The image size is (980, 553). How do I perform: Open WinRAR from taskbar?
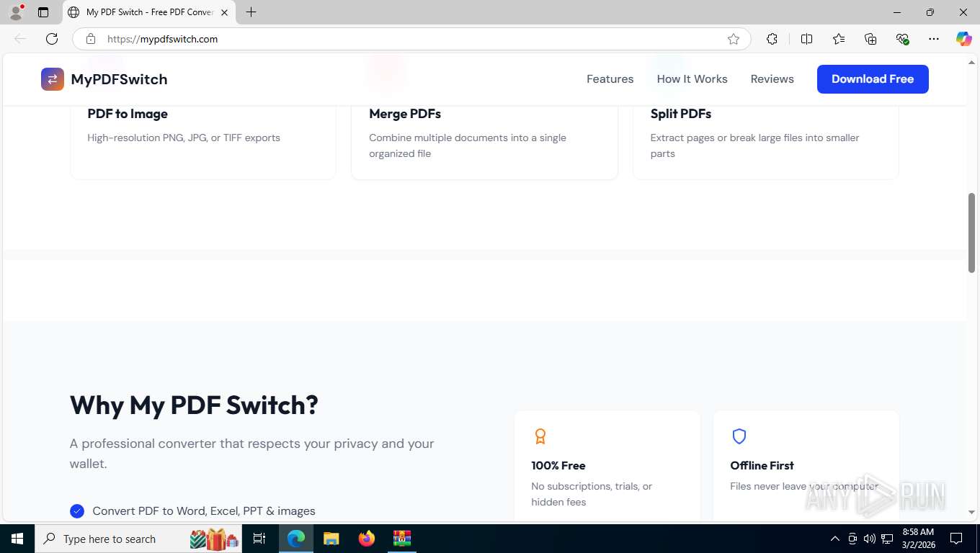pyautogui.click(x=401, y=539)
